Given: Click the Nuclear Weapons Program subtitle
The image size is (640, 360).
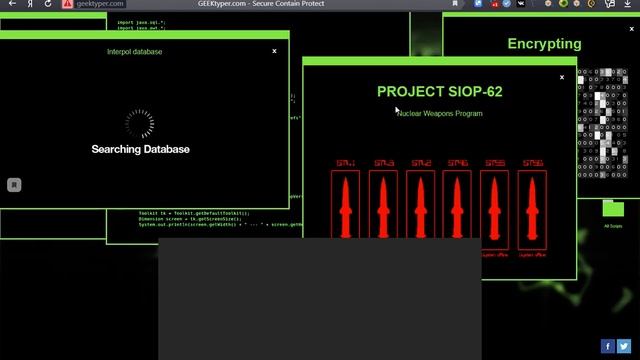Looking at the screenshot, I should [x=440, y=113].
